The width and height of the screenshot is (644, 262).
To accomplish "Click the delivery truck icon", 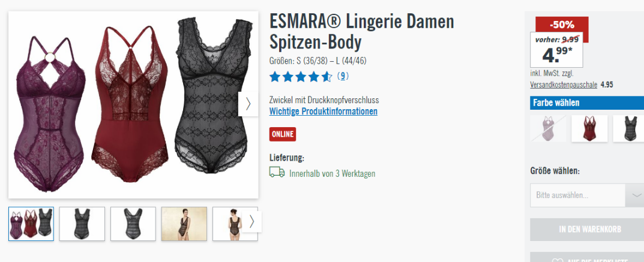I will pyautogui.click(x=277, y=172).
